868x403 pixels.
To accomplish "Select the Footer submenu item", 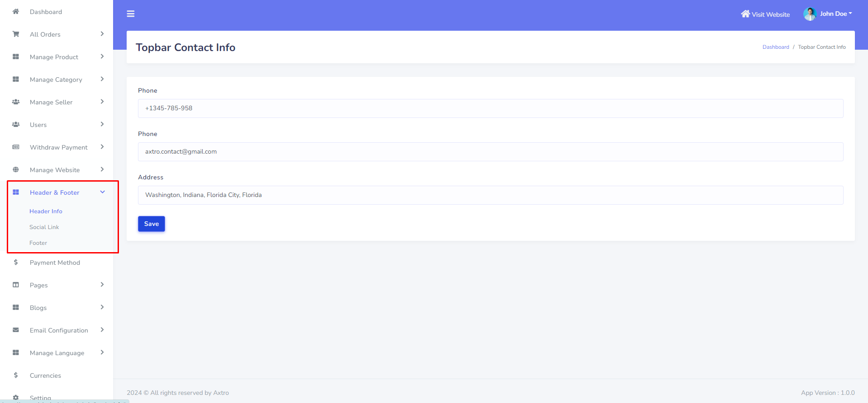I will pos(38,243).
